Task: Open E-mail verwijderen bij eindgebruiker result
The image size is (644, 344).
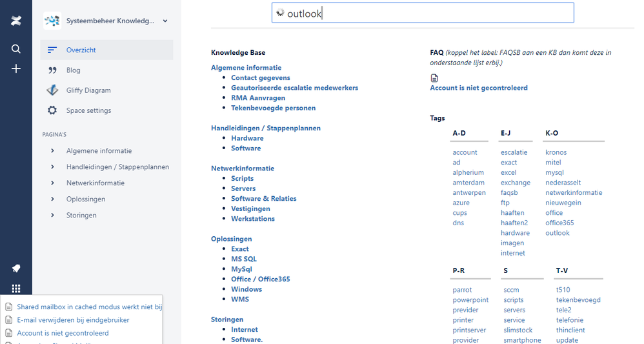Action: click(x=73, y=320)
